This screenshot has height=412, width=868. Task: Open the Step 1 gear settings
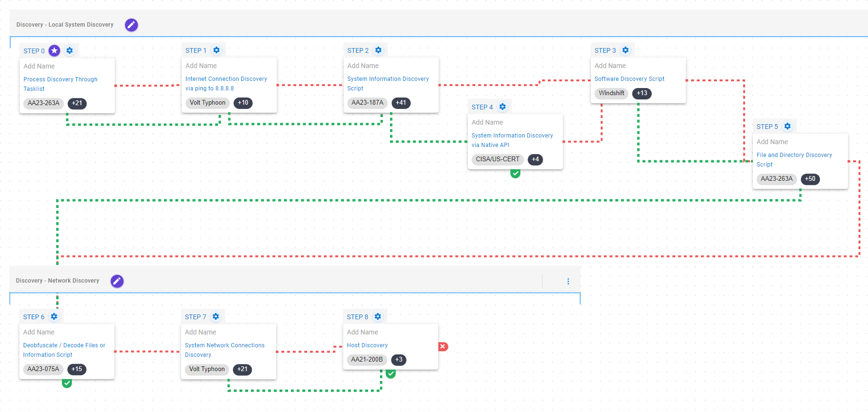coord(217,50)
